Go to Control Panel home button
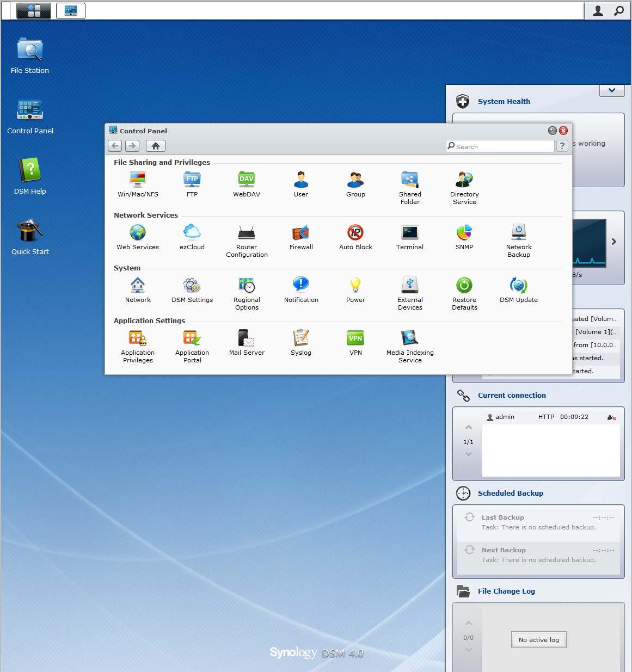The height and width of the screenshot is (672, 632). tap(156, 146)
